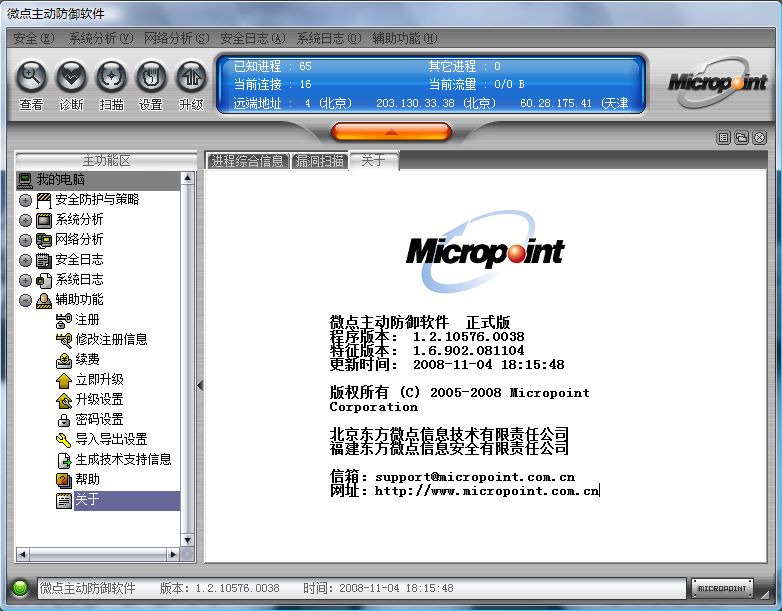Expand the 网络分析 tree node
782x611 pixels.
tap(25, 240)
